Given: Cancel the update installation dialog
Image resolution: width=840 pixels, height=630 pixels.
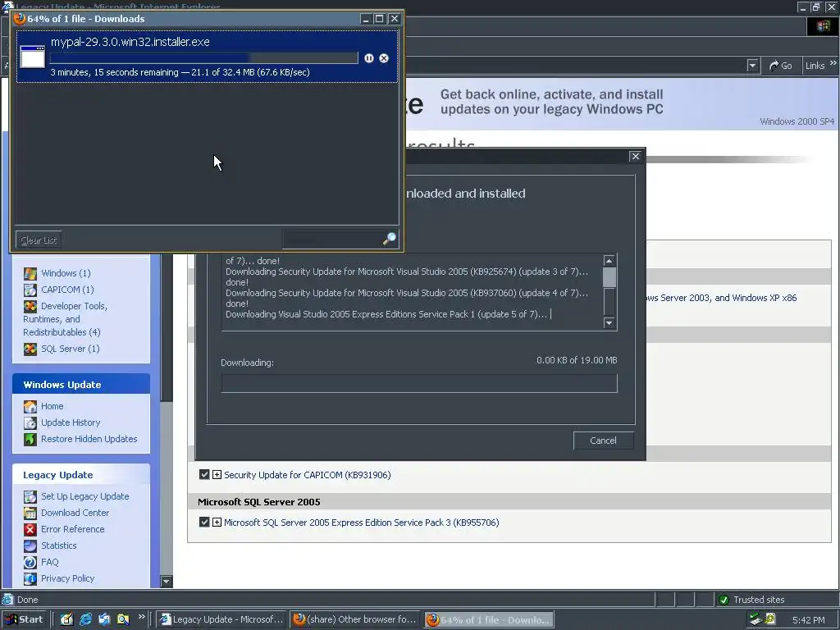Looking at the screenshot, I should pyautogui.click(x=603, y=441).
